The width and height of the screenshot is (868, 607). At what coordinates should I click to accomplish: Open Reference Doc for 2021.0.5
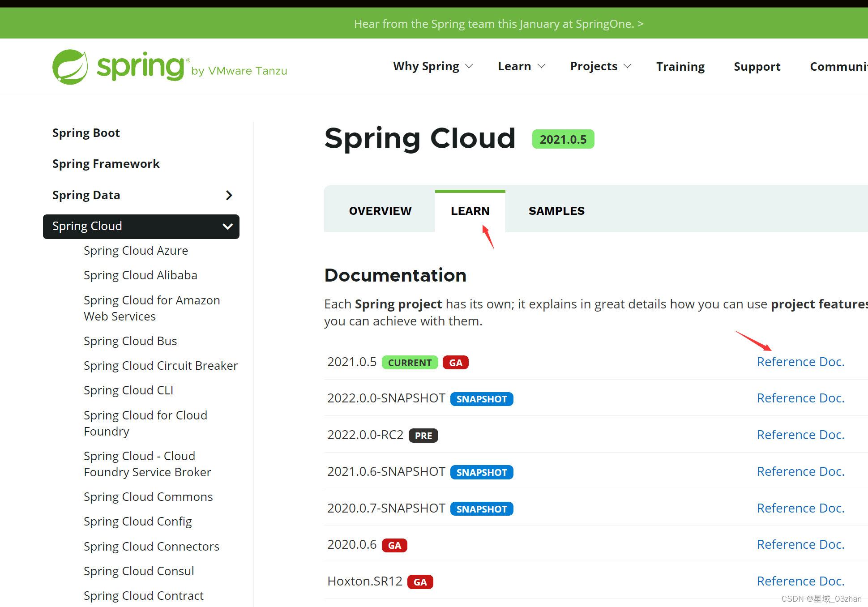click(x=801, y=362)
